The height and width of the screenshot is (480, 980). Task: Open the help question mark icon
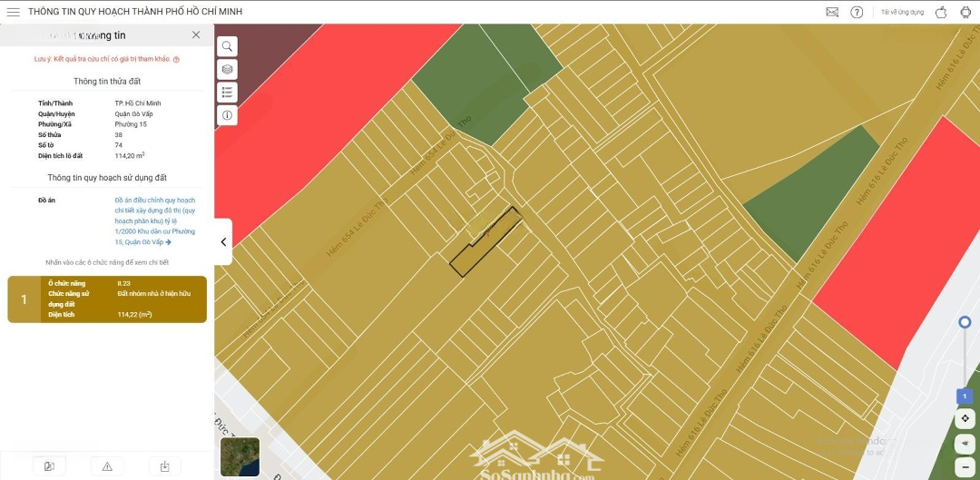point(857,12)
